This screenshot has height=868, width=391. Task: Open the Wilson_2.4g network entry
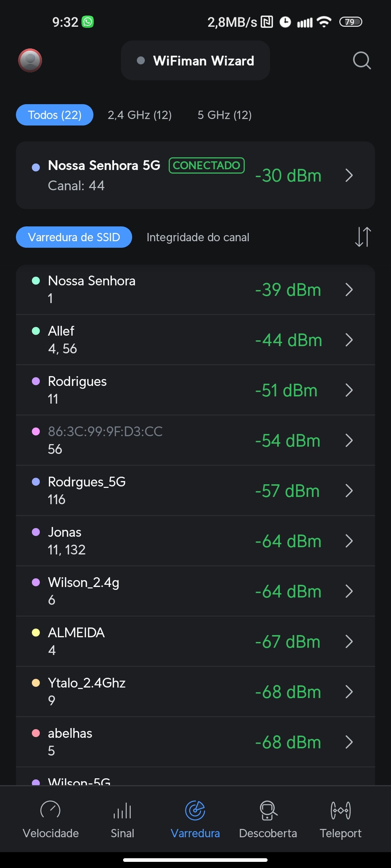tap(181, 591)
